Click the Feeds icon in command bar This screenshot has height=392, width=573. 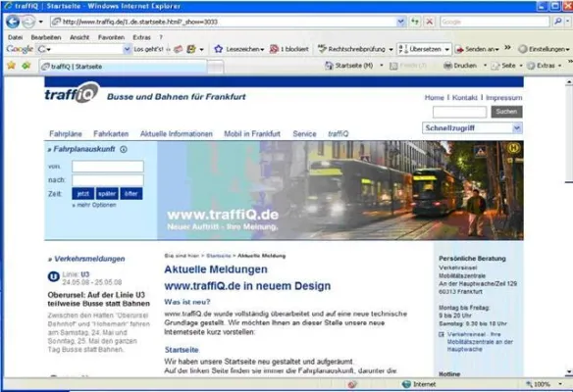click(393, 66)
